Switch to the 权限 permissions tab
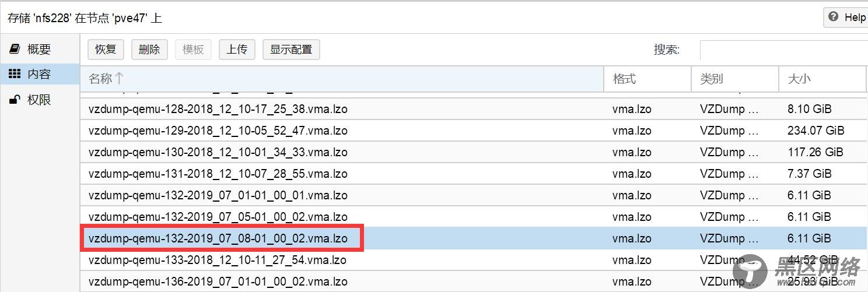This screenshot has width=868, height=292. [38, 100]
